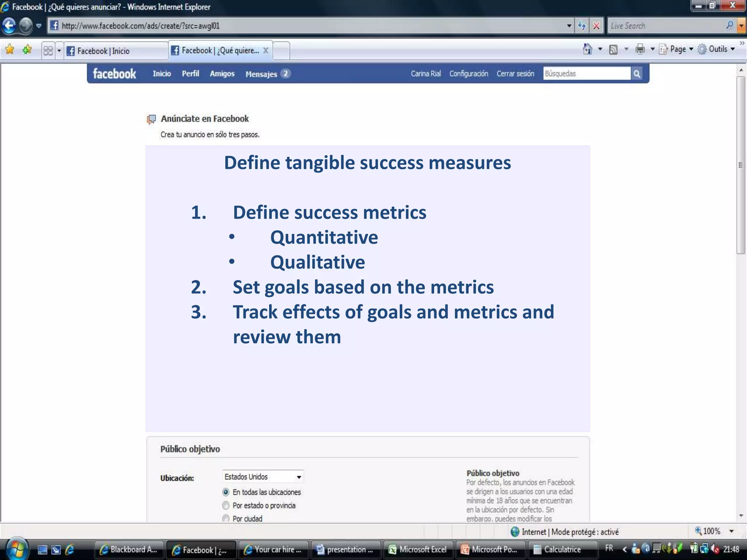Click the browser Back arrow button

click(9, 26)
